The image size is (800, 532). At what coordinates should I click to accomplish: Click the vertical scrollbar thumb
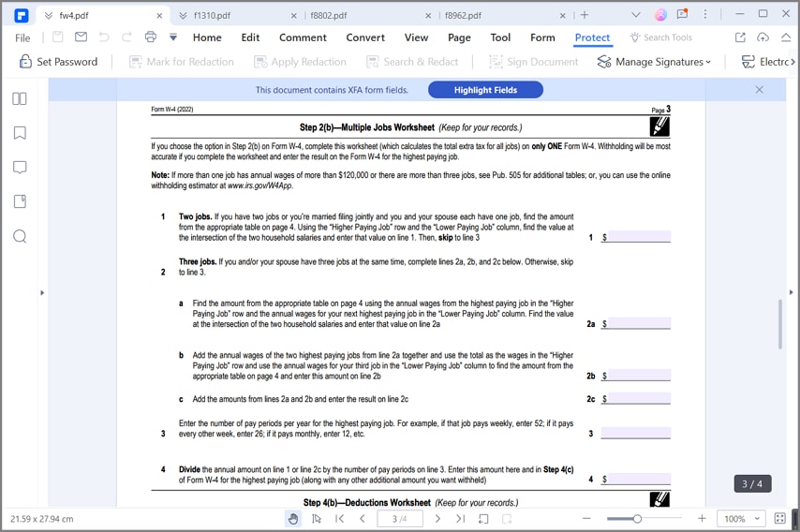point(780,324)
